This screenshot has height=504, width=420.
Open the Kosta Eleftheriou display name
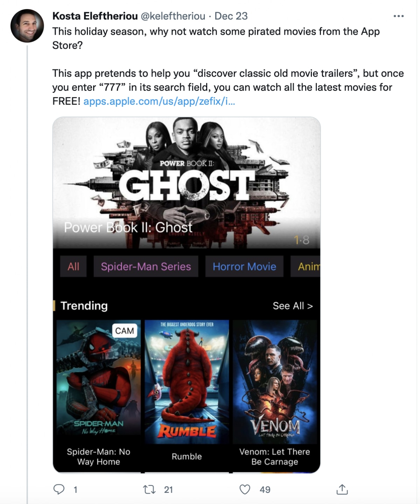95,16
